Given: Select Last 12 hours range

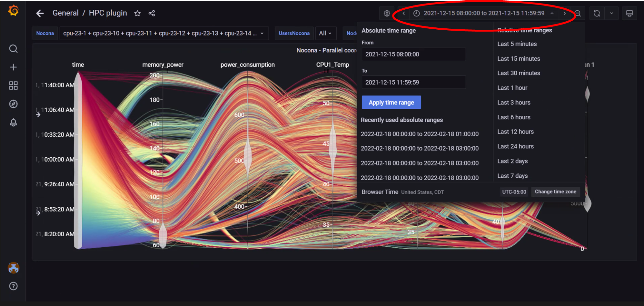Looking at the screenshot, I should coord(515,132).
